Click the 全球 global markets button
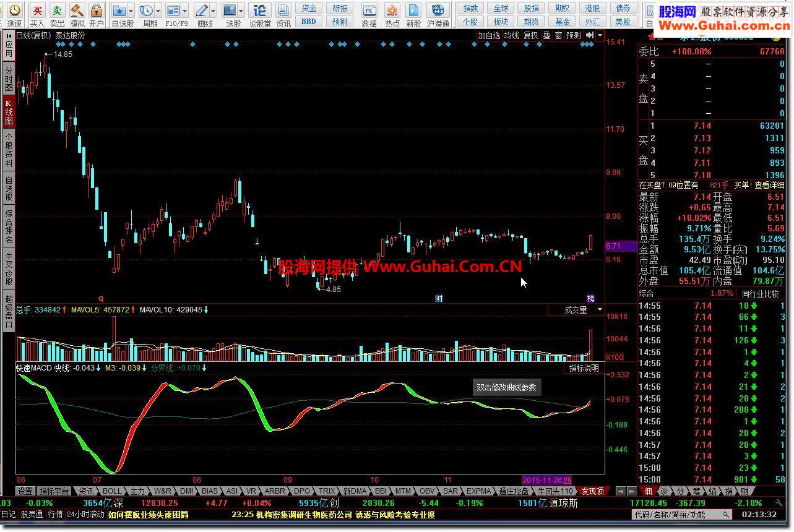This screenshot has height=532, width=794. tap(501, 8)
